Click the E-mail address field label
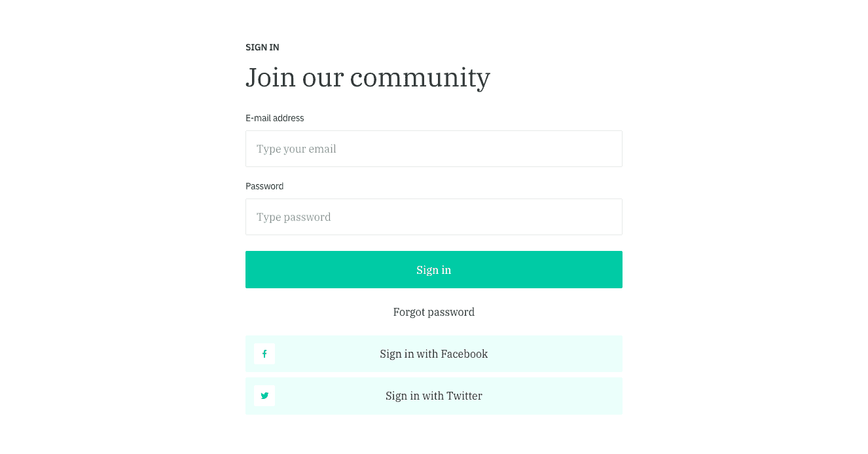 coord(275,118)
